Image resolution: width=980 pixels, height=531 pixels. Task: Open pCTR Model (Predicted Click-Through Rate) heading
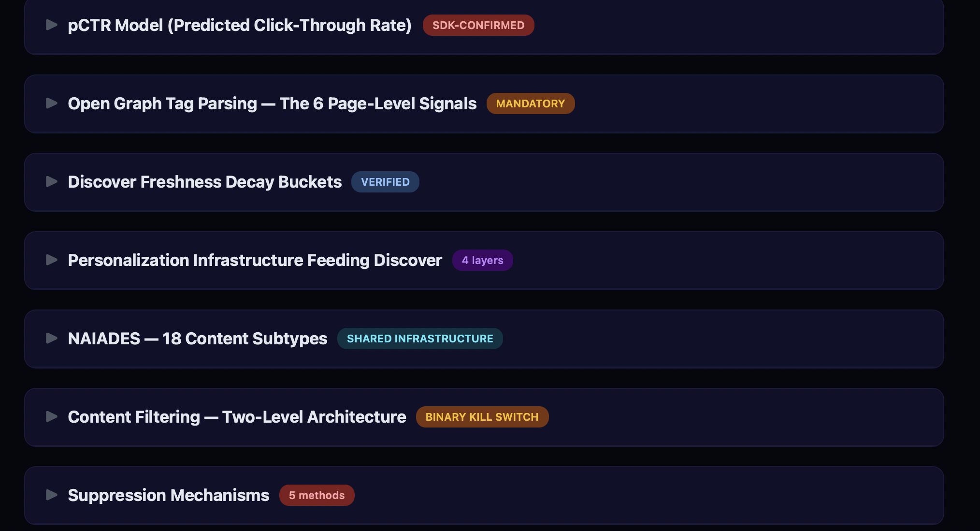coord(239,25)
